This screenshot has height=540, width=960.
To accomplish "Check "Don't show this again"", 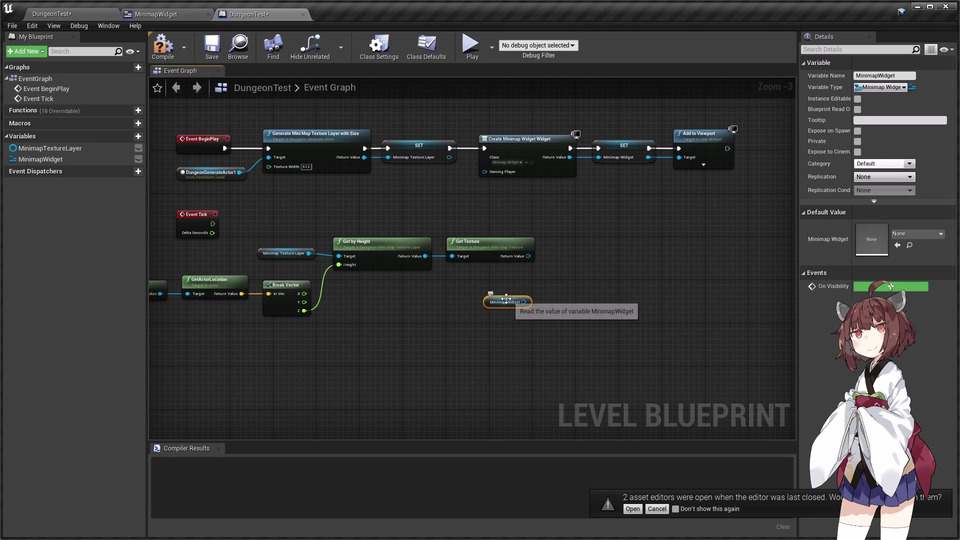I will point(676,509).
